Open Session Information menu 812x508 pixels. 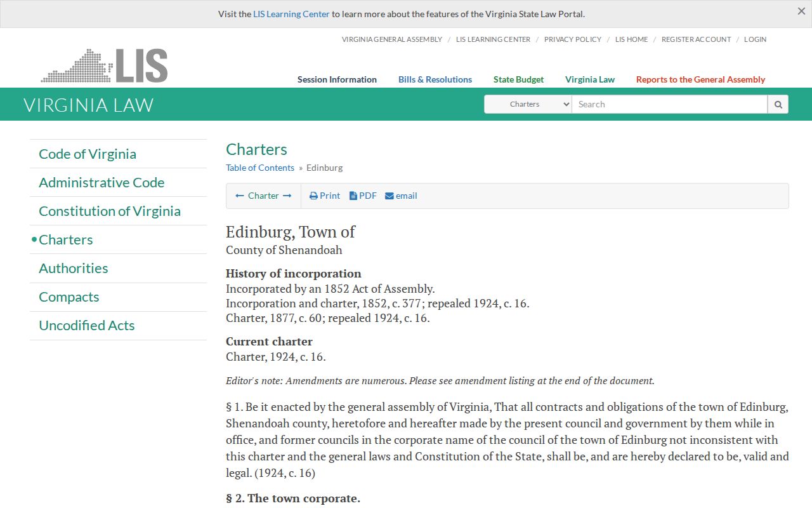pos(337,79)
